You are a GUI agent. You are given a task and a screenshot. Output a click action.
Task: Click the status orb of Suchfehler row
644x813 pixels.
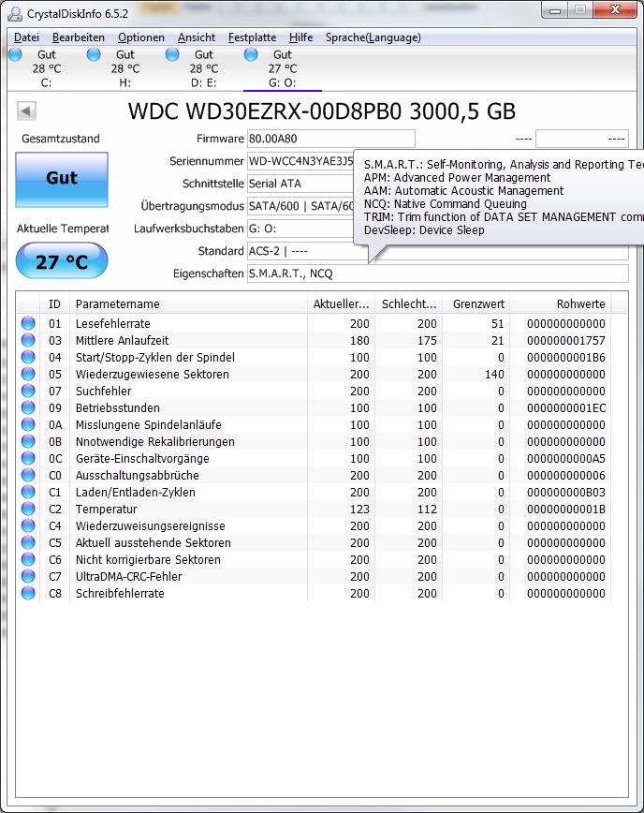point(28,391)
